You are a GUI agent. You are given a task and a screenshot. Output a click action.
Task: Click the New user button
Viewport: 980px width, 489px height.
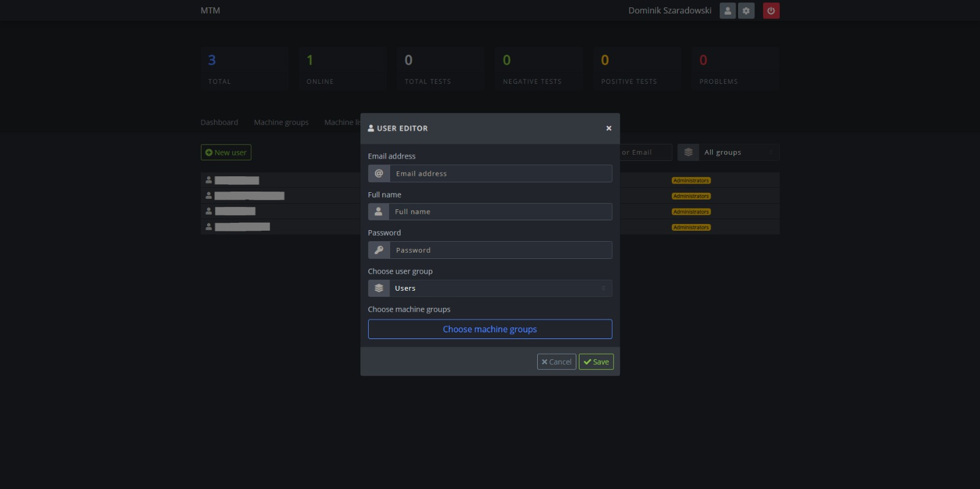226,152
